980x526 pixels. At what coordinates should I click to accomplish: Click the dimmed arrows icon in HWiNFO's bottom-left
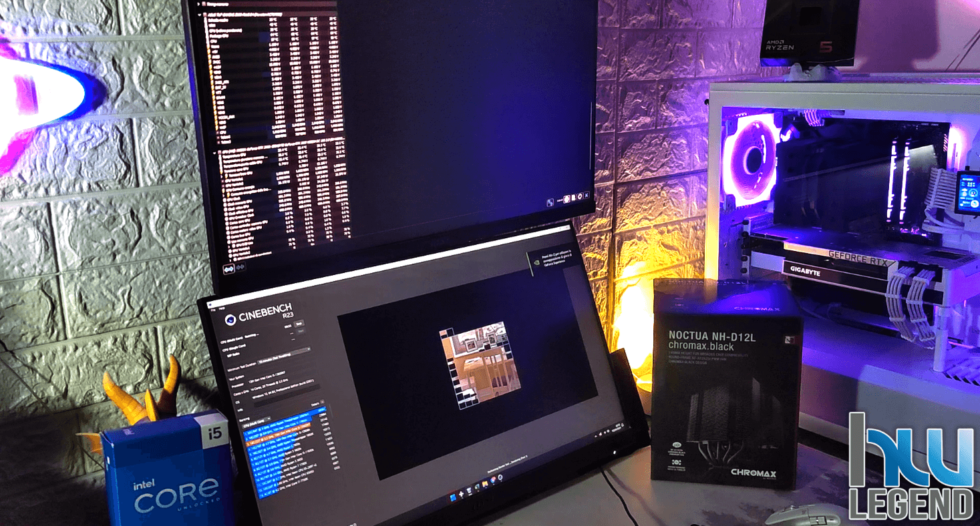pyautogui.click(x=241, y=268)
